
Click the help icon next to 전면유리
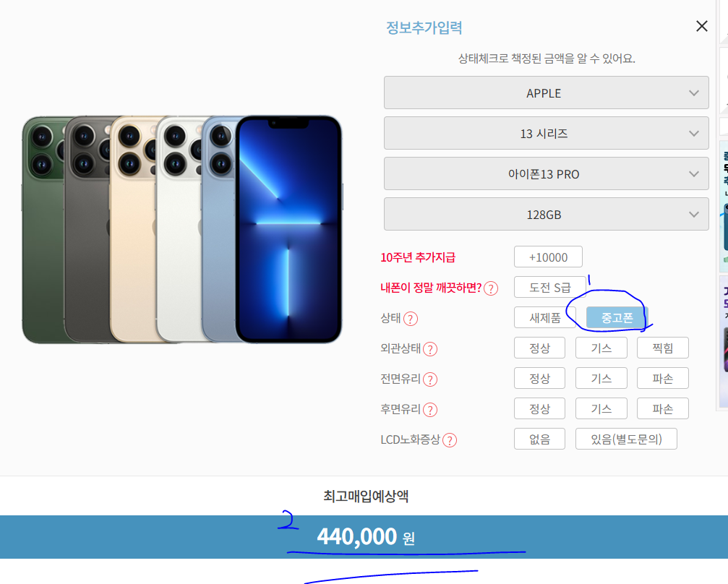tap(430, 379)
